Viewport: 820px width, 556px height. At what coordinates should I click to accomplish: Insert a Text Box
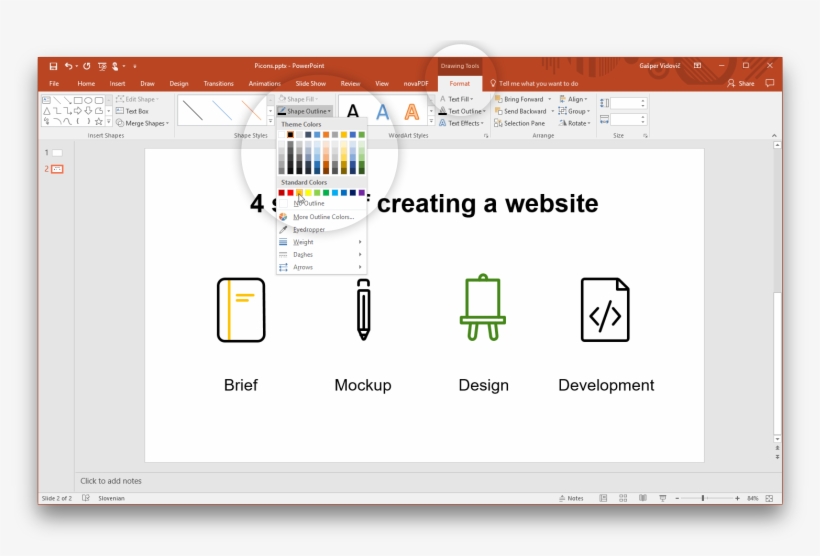[132, 111]
